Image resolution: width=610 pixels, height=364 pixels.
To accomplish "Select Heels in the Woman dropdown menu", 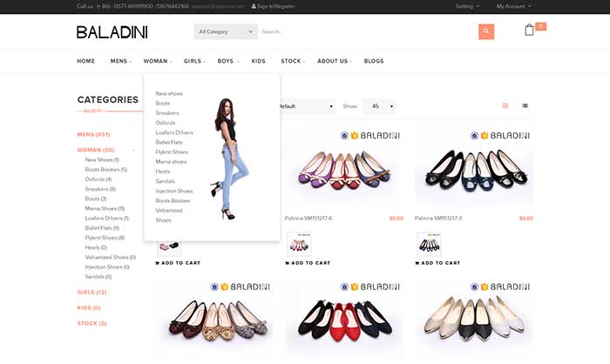I will pyautogui.click(x=163, y=172).
